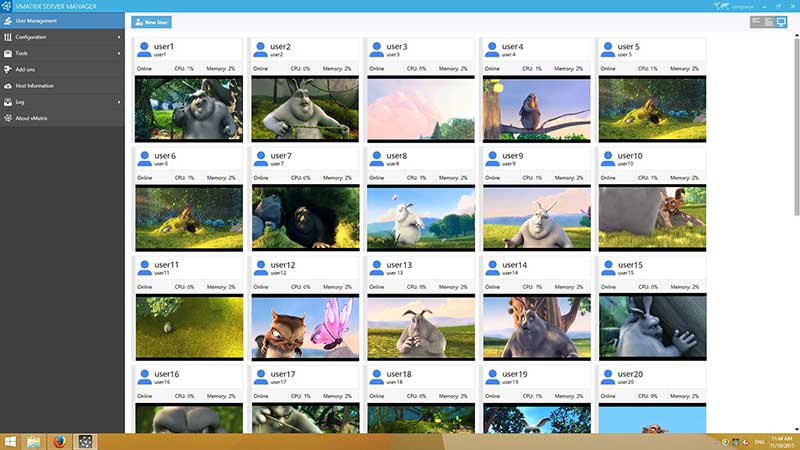
Task: Click the Host Information cloud icon
Action: coord(8,86)
